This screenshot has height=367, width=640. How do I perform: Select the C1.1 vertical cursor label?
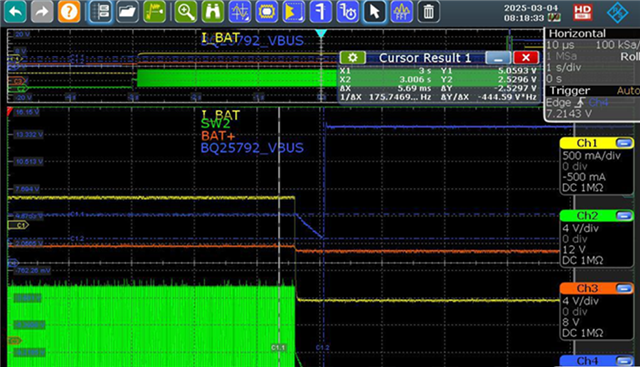(278, 348)
